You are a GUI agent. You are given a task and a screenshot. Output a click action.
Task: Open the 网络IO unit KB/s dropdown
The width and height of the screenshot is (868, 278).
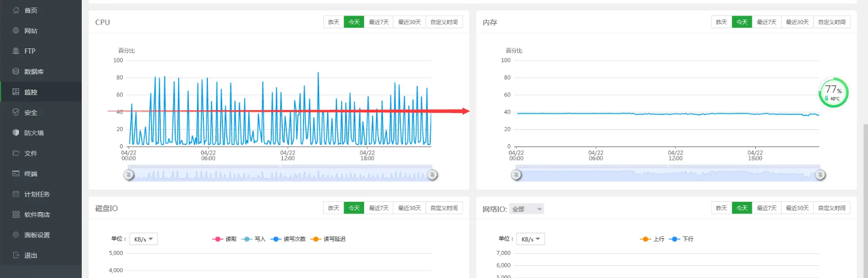pos(531,239)
